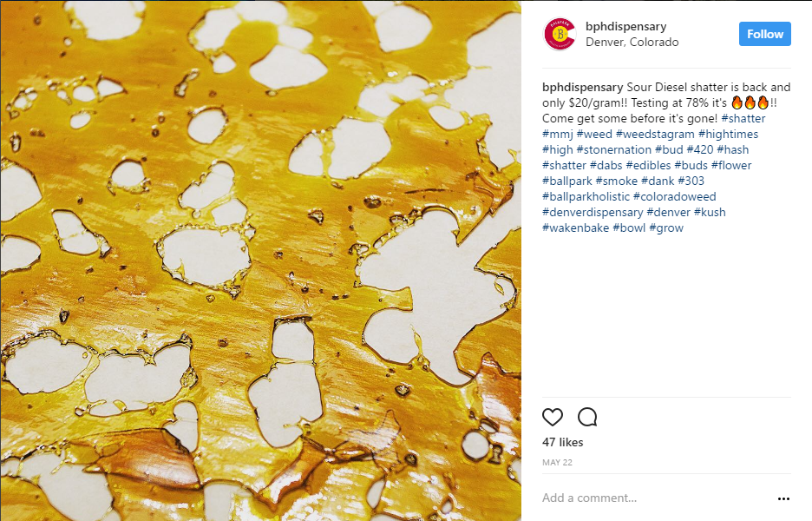Click the shatter product photo

click(x=260, y=260)
